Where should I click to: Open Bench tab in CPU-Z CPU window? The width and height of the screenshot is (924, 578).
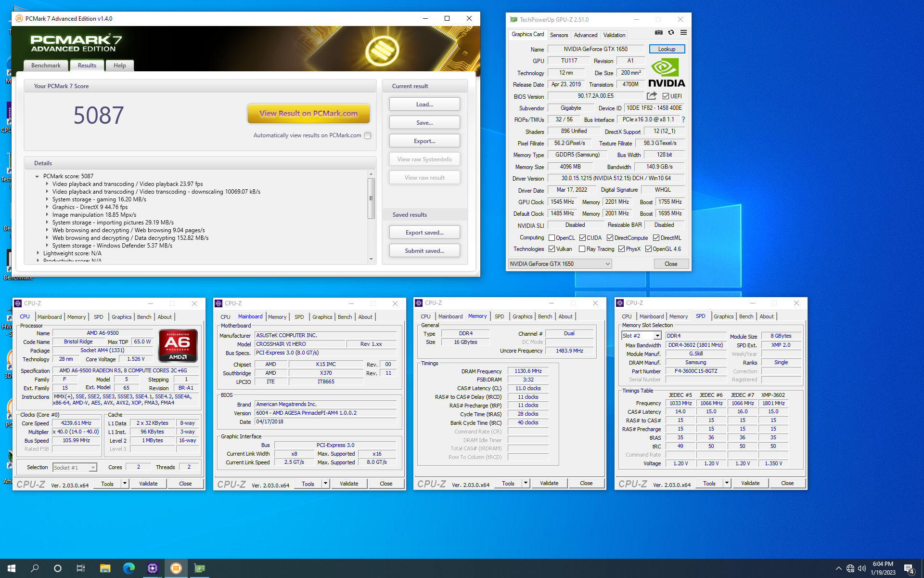tap(144, 316)
